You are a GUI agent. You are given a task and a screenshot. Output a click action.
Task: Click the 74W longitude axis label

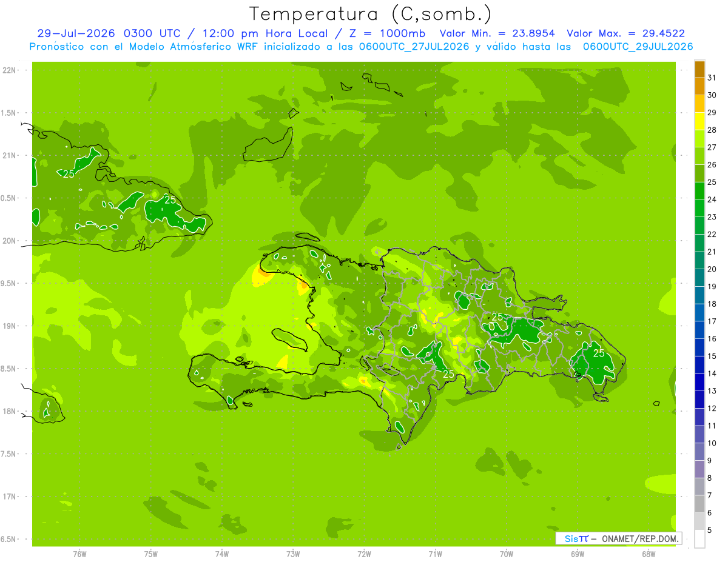coord(222,554)
